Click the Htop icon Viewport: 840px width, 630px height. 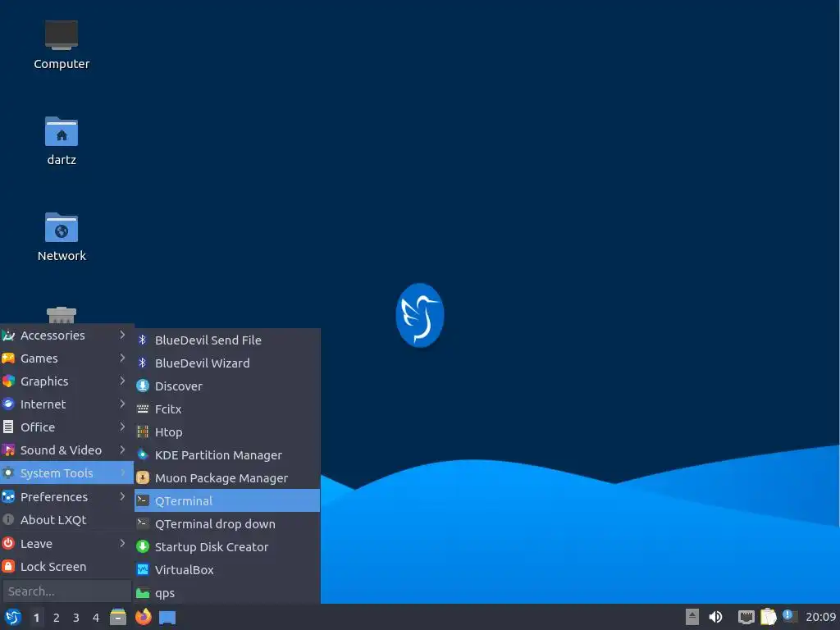click(x=143, y=431)
